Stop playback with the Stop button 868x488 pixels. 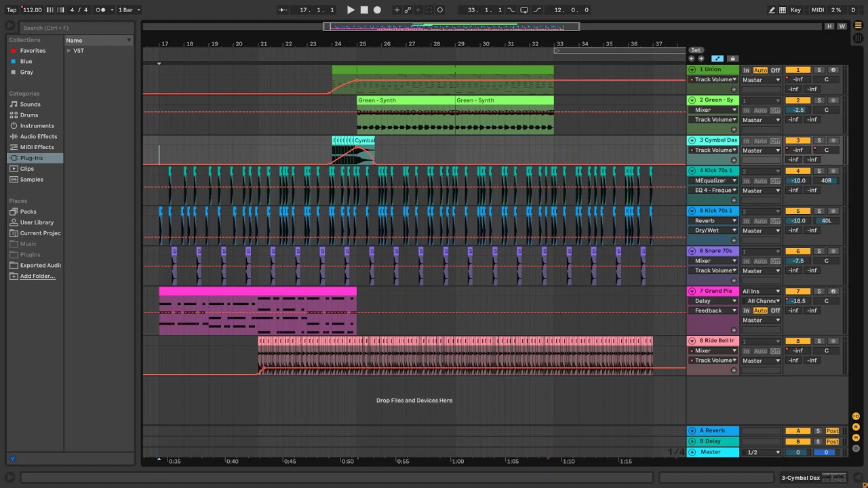(x=364, y=10)
